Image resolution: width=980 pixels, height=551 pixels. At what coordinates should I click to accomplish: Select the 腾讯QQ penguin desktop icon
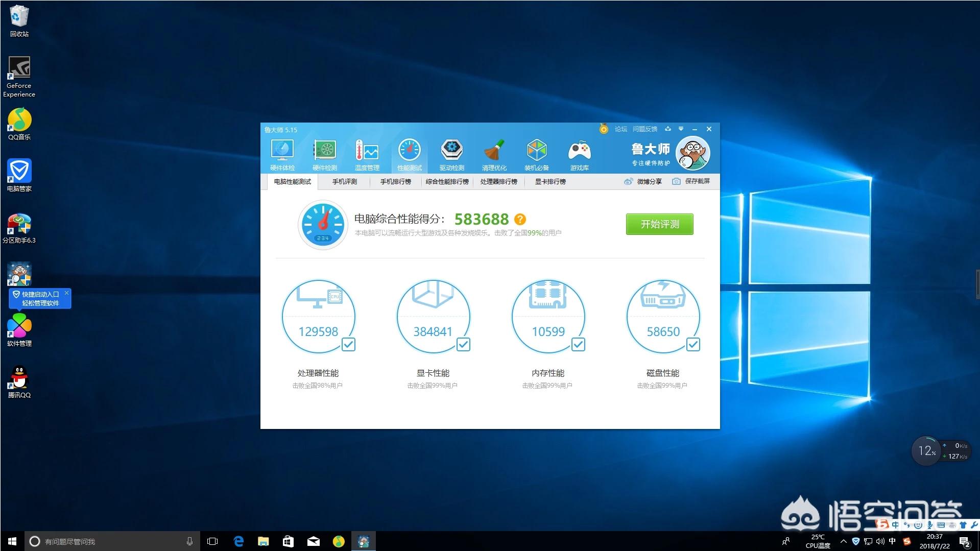pos(19,382)
